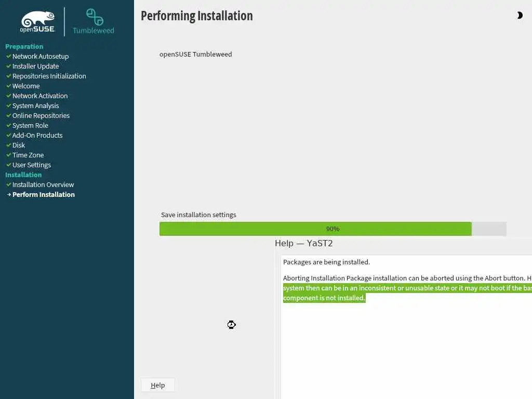
Task: Select the Disk step
Action: (19, 145)
